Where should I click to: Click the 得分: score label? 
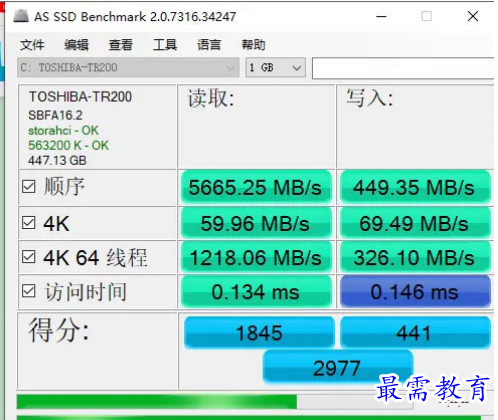[x=59, y=330]
